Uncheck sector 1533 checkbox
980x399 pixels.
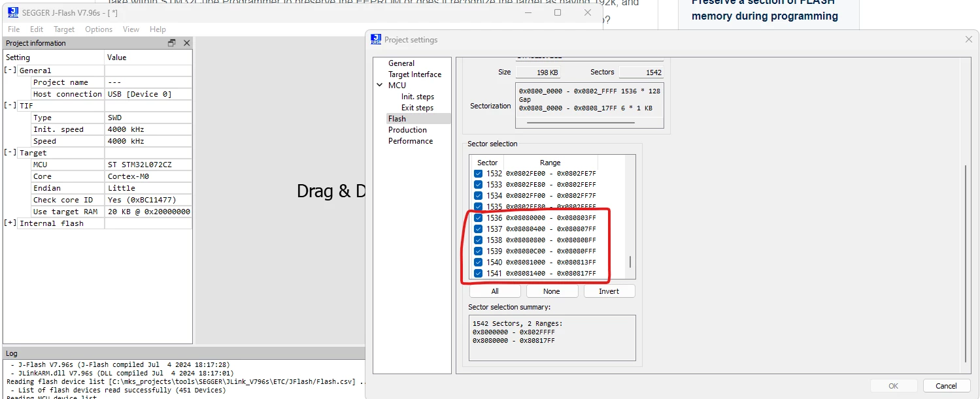click(479, 185)
